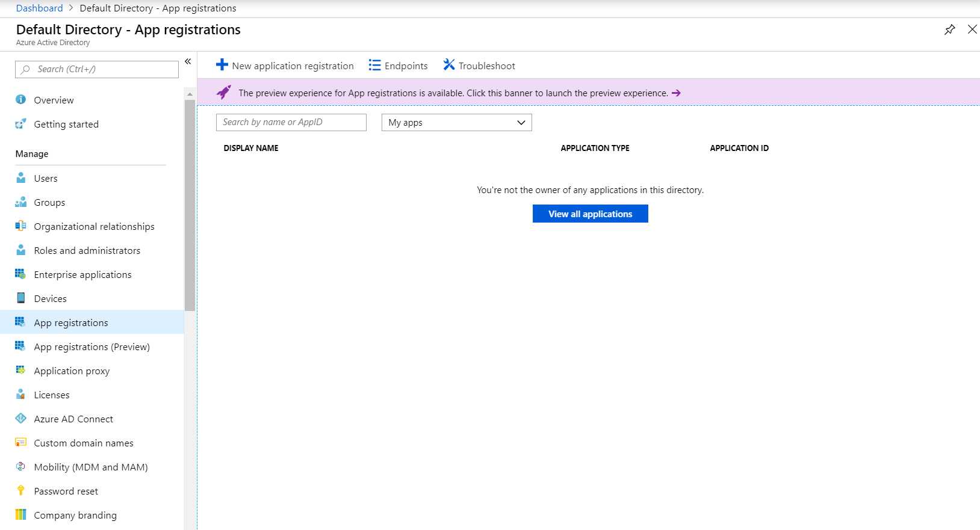Open App registrations (Preview) item
Screen dimensions: 980x530
tap(91, 347)
